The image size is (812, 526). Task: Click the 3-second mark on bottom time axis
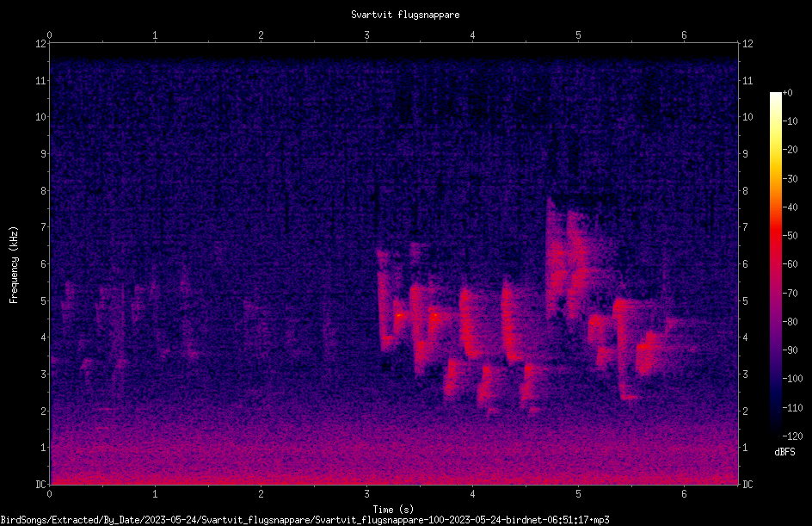366,494
